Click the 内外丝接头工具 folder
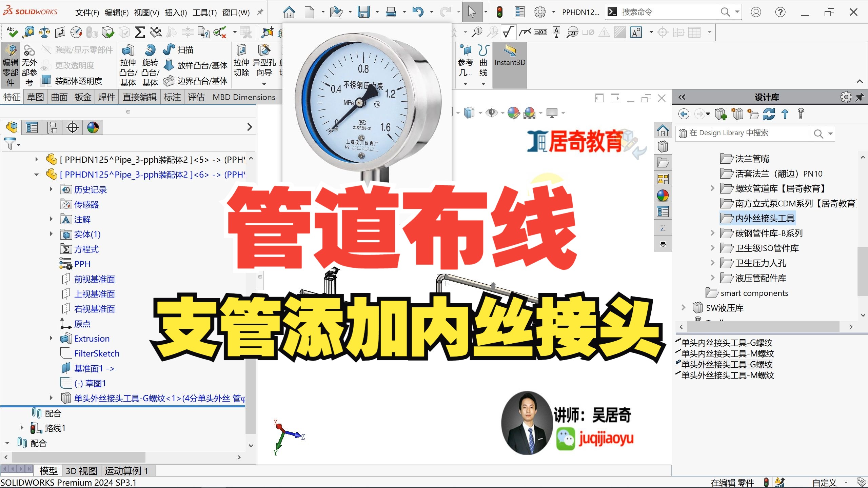Viewport: 868px width, 488px height. click(x=765, y=218)
